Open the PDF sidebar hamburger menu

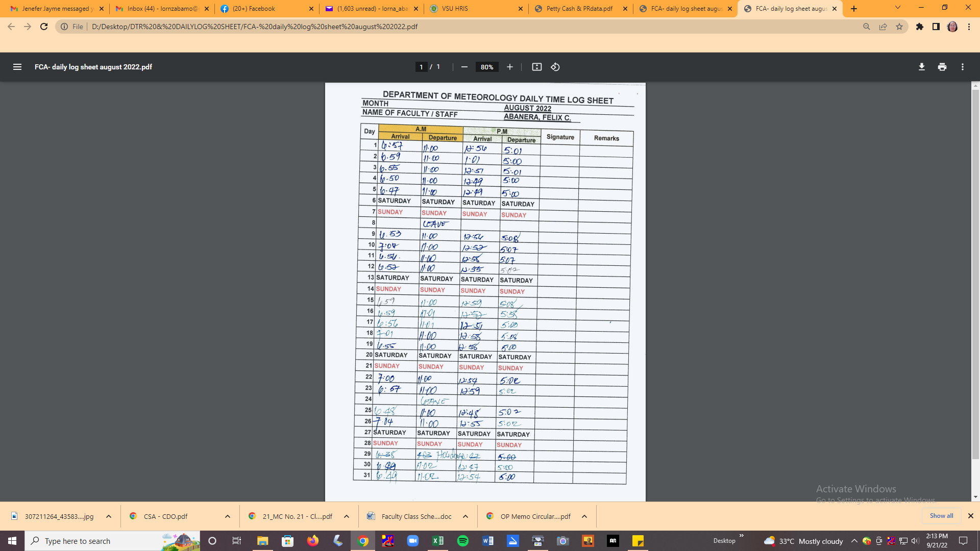coord(17,67)
